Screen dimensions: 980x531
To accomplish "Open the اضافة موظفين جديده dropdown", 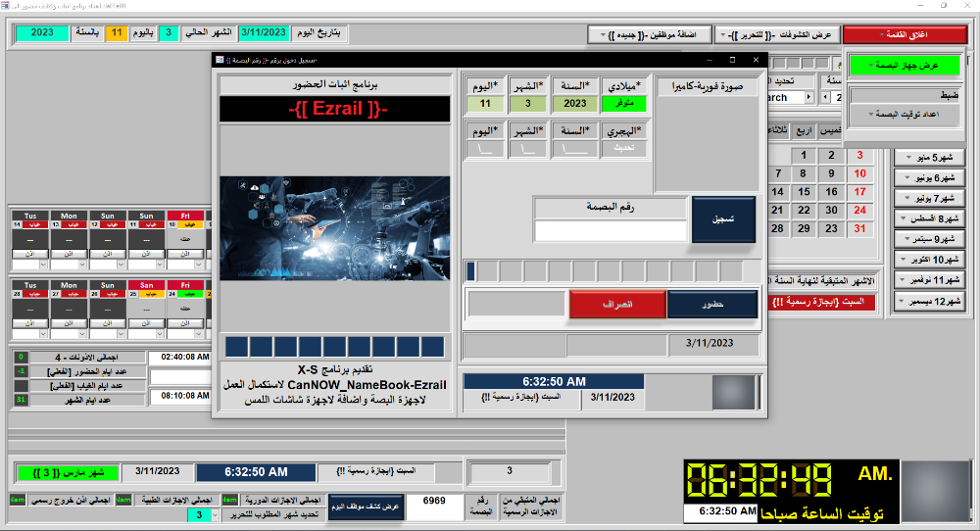I will pyautogui.click(x=650, y=34).
